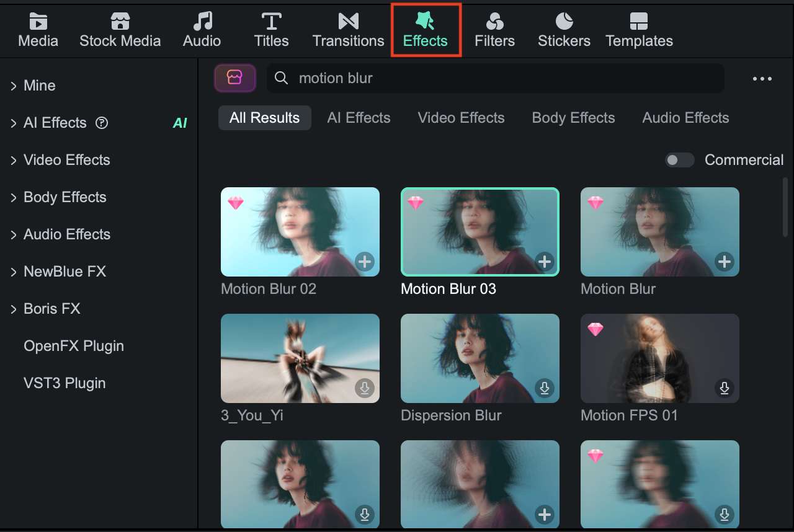Filter results by the AI Effects tab

click(x=359, y=118)
